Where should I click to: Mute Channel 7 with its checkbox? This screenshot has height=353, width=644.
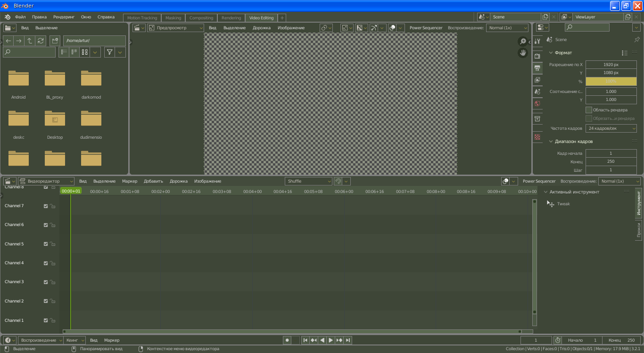click(x=46, y=206)
